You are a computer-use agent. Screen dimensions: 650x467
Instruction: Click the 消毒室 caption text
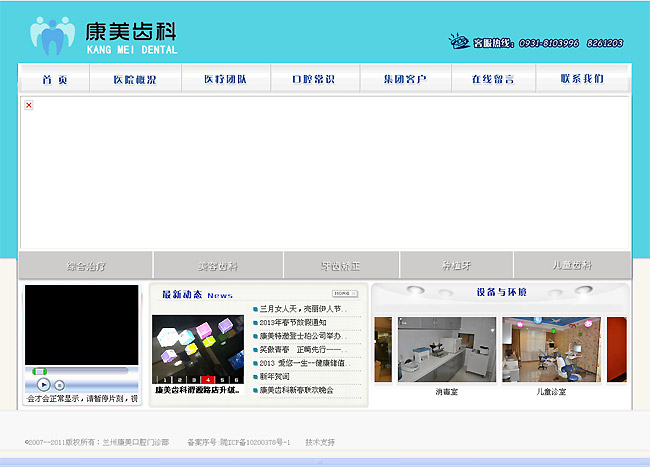click(x=446, y=392)
